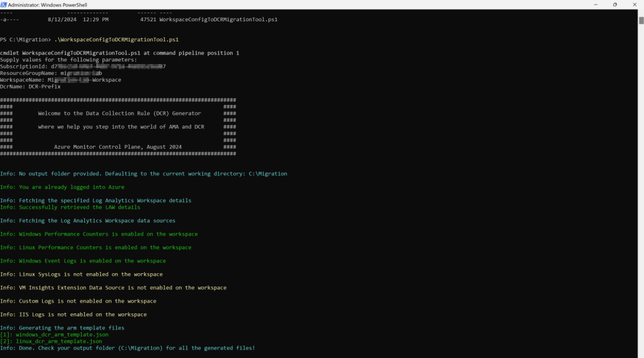Click the '8/12/2024 12:29 PM' timestamp
The image size is (644, 358).
tap(78, 19)
